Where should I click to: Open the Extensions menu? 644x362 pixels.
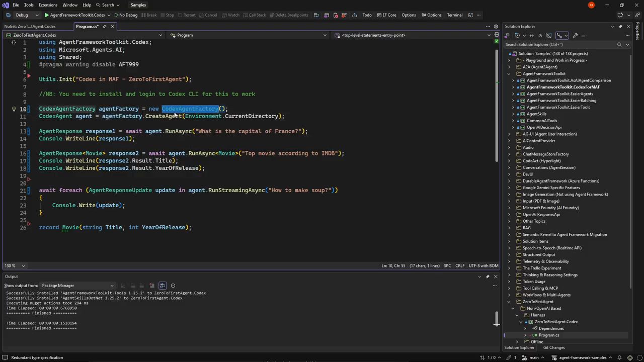click(48, 5)
